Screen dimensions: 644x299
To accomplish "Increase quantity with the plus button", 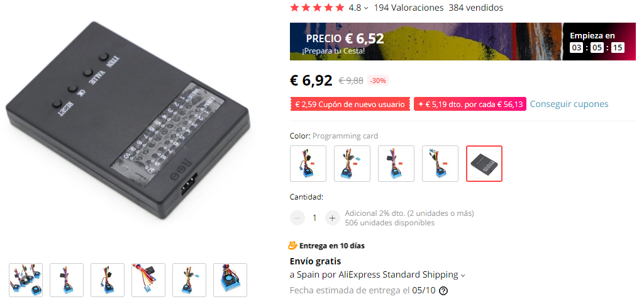I will [x=333, y=218].
